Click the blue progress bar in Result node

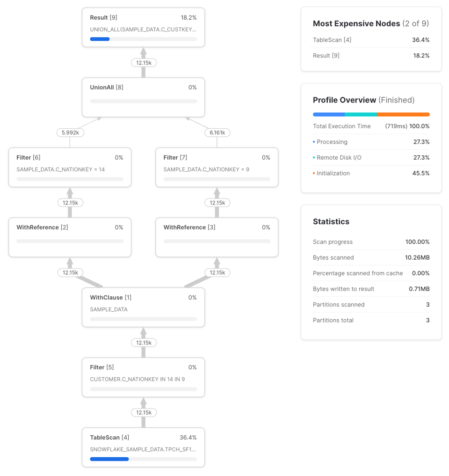pyautogui.click(x=100, y=39)
